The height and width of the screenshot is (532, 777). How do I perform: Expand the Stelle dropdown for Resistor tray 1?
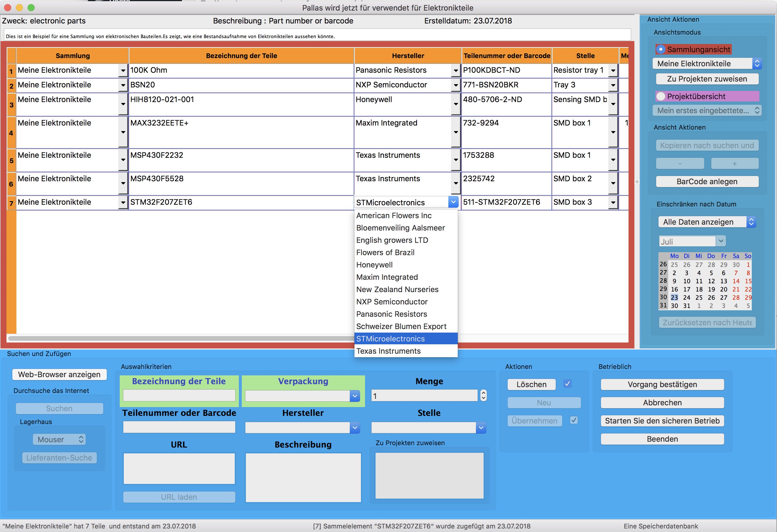click(613, 70)
